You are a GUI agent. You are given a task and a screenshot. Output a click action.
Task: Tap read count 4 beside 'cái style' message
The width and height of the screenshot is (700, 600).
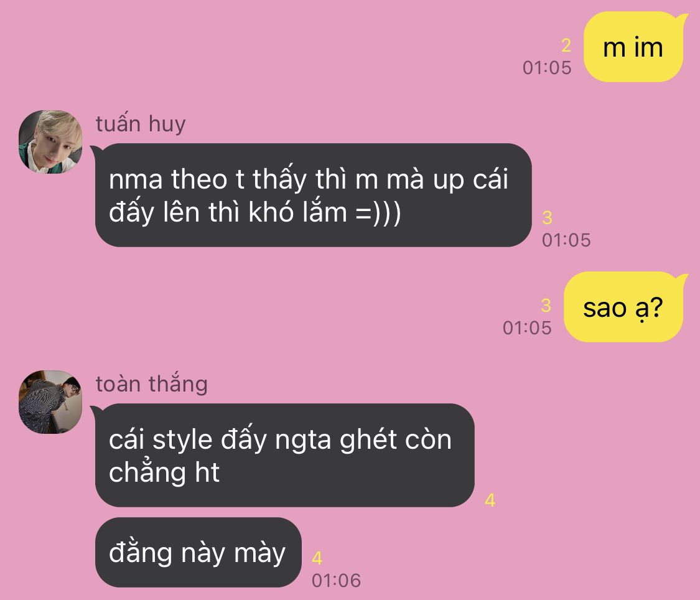[490, 500]
